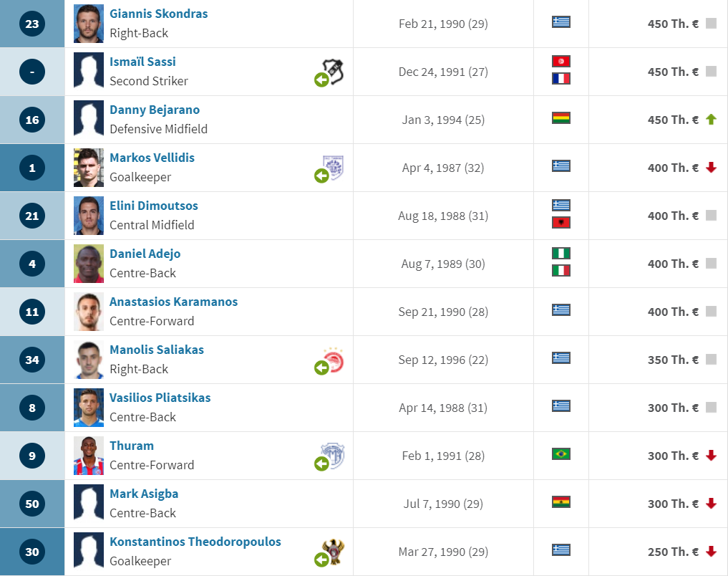Open Olympiacos crest beside Manolis Saliakas
This screenshot has width=728, height=576.
[x=333, y=360]
